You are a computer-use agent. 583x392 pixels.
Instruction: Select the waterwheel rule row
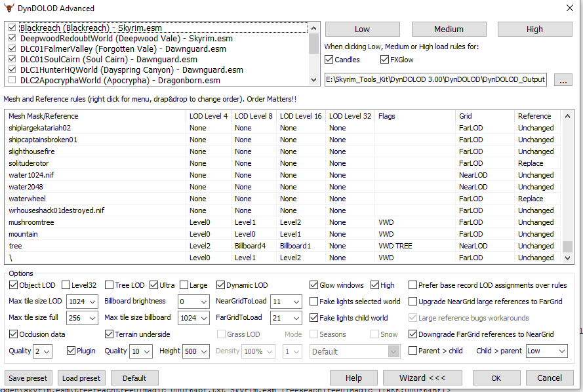click(x=283, y=199)
